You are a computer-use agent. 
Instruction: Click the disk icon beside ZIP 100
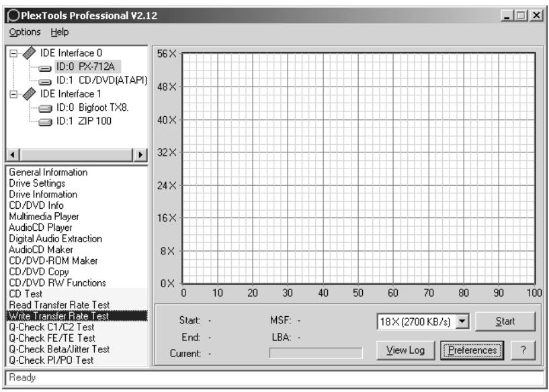pos(45,122)
